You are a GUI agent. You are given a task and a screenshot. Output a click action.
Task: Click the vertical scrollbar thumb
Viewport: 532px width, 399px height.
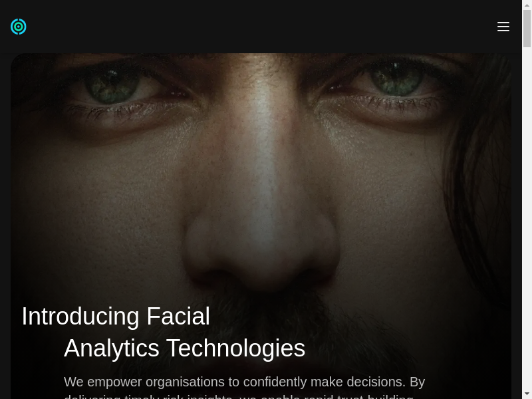pyautogui.click(x=527, y=29)
